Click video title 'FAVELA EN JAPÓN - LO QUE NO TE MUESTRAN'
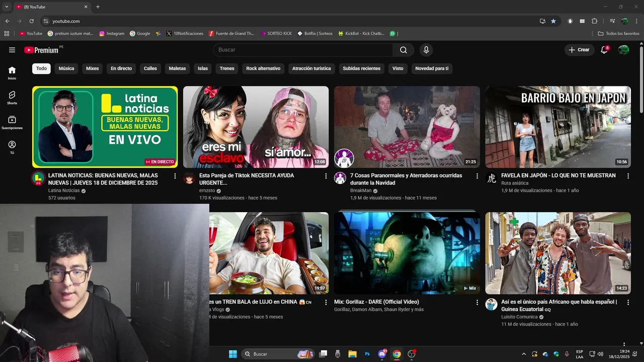Screen dimensions: 644x362 [x=558, y=175]
